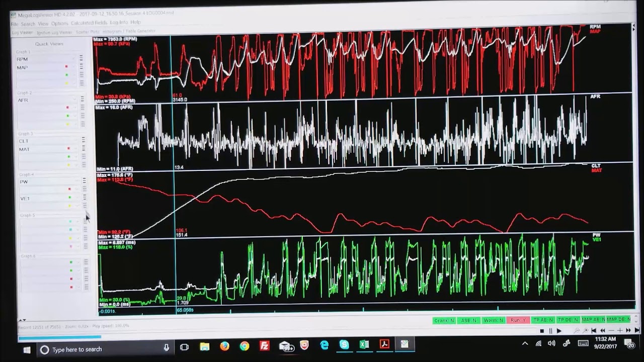Click the green color swatch of the VE1 field
The height and width of the screenshot is (362, 644).
[69, 198]
